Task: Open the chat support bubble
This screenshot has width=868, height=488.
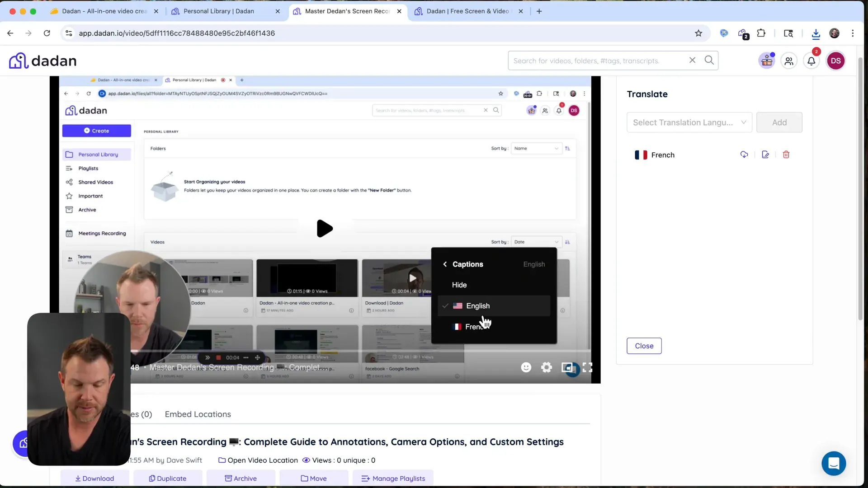Action: (x=834, y=463)
